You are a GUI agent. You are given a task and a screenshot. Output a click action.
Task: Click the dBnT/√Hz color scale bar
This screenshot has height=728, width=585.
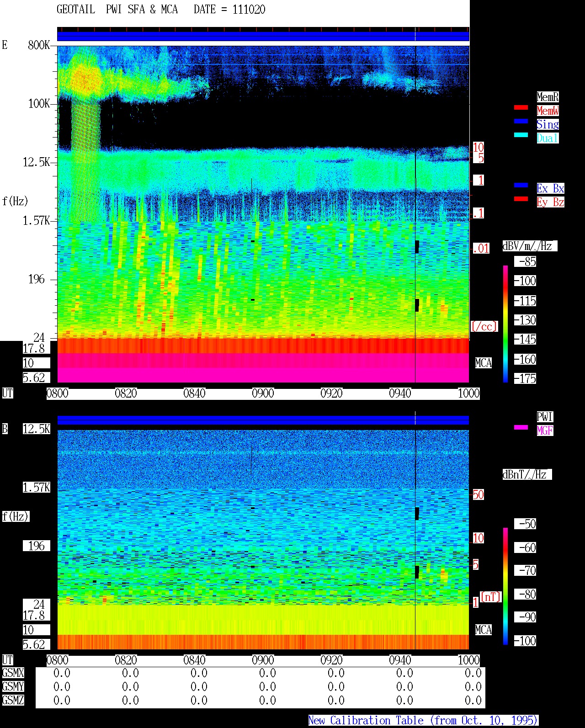point(505,586)
